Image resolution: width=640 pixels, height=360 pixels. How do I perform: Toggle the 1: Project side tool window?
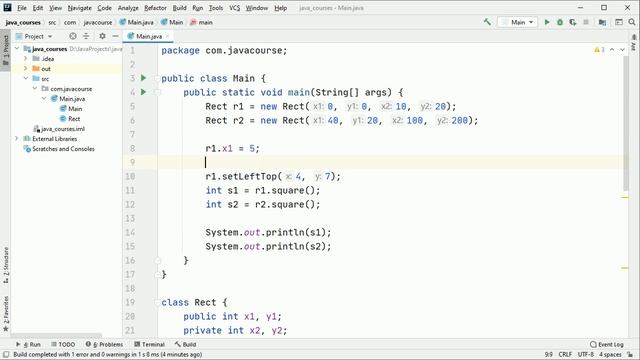tap(5, 50)
